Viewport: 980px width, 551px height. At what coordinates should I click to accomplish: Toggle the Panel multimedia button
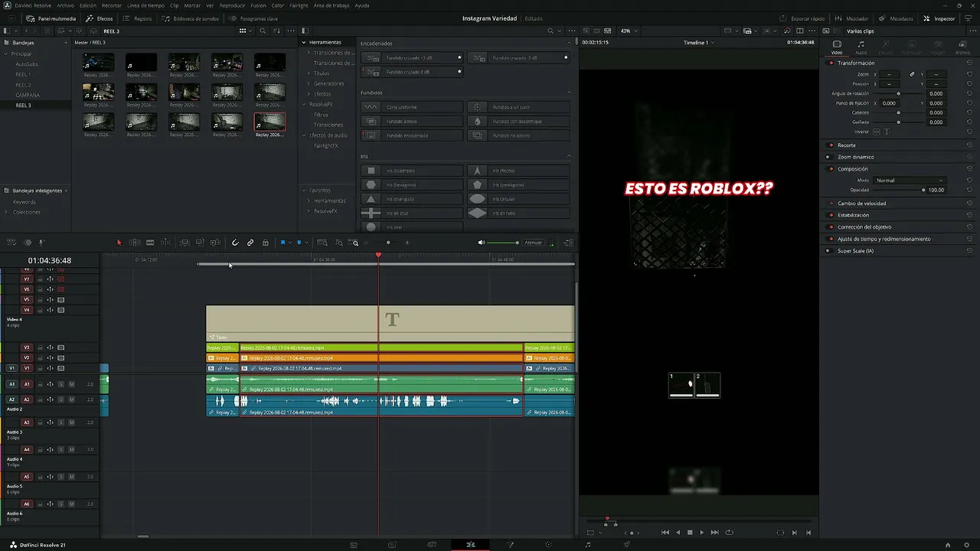[x=52, y=18]
